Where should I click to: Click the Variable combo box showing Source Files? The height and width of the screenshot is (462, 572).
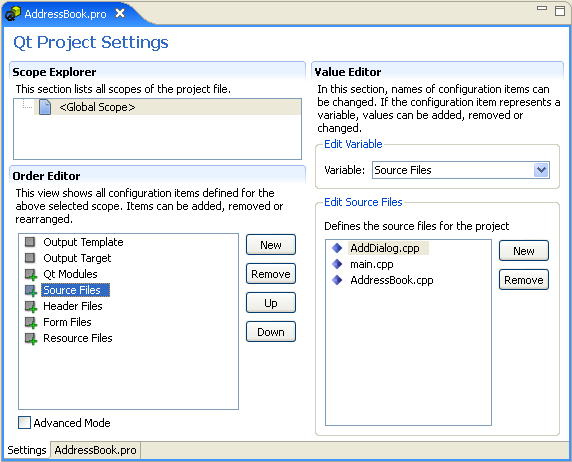pyautogui.click(x=461, y=170)
